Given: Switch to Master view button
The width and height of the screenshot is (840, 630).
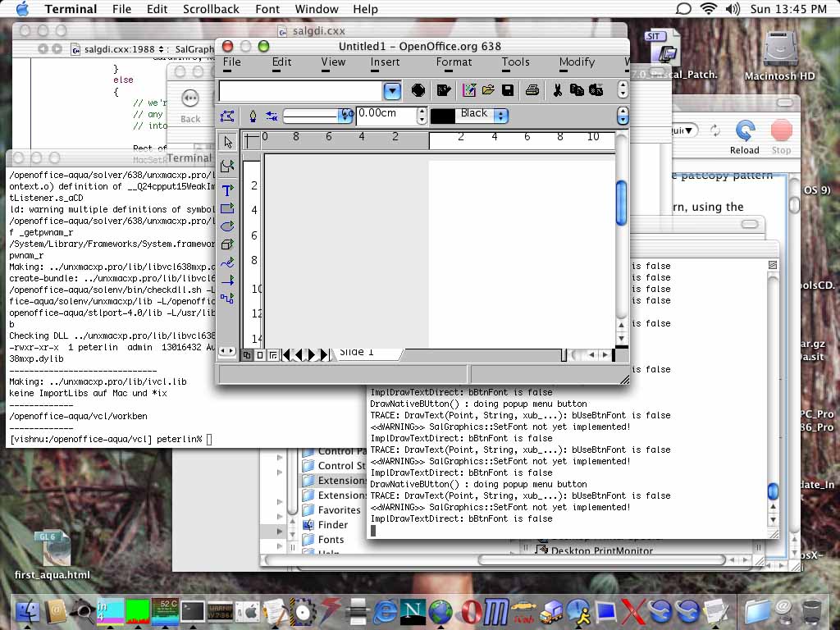Looking at the screenshot, I should [x=260, y=354].
